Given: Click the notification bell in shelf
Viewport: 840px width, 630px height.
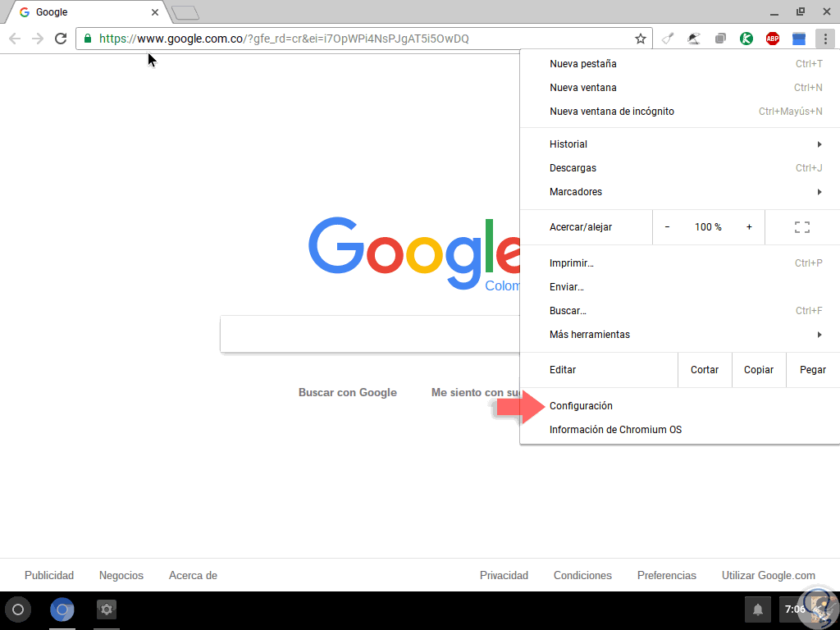Looking at the screenshot, I should [x=757, y=609].
